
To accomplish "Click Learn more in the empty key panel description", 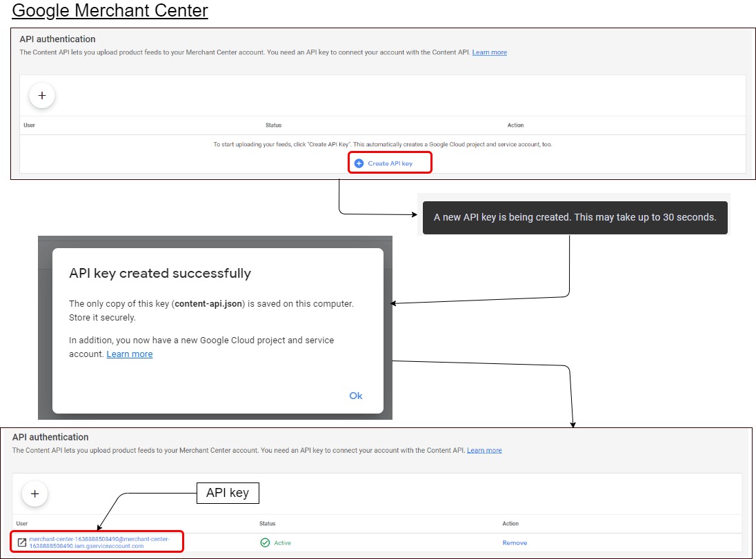I will click(489, 52).
